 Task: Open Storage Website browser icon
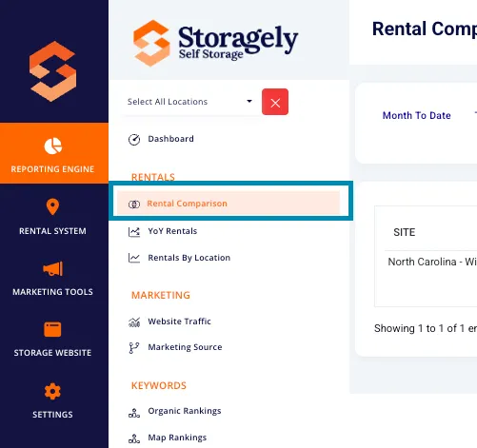tap(52, 330)
